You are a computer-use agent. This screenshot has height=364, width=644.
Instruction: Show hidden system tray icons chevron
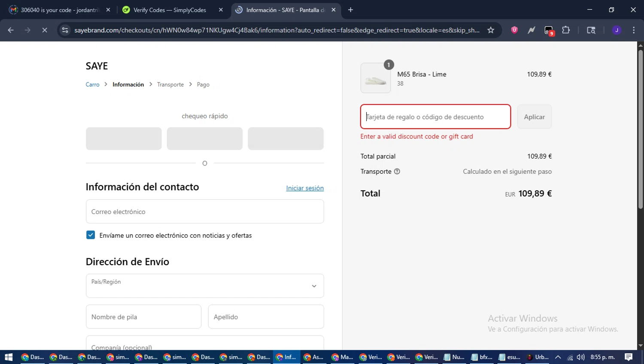pyautogui.click(x=558, y=357)
